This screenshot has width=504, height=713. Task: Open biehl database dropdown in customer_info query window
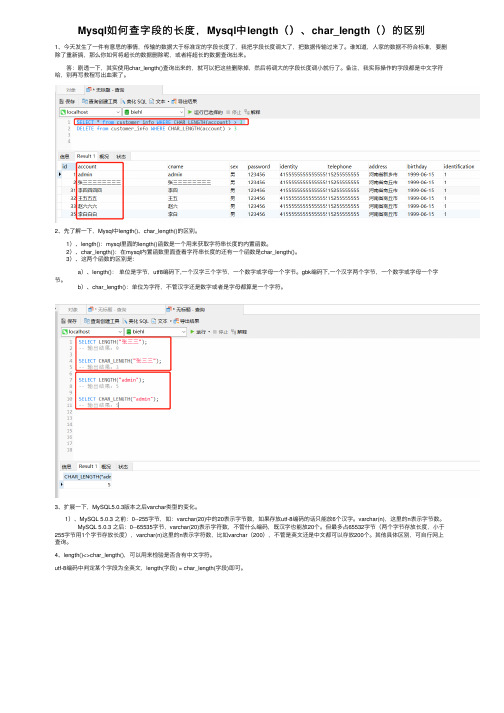[x=154, y=112]
